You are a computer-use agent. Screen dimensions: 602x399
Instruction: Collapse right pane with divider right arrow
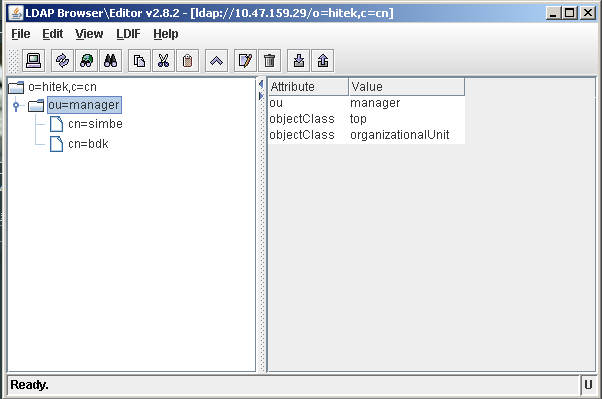pyautogui.click(x=261, y=96)
